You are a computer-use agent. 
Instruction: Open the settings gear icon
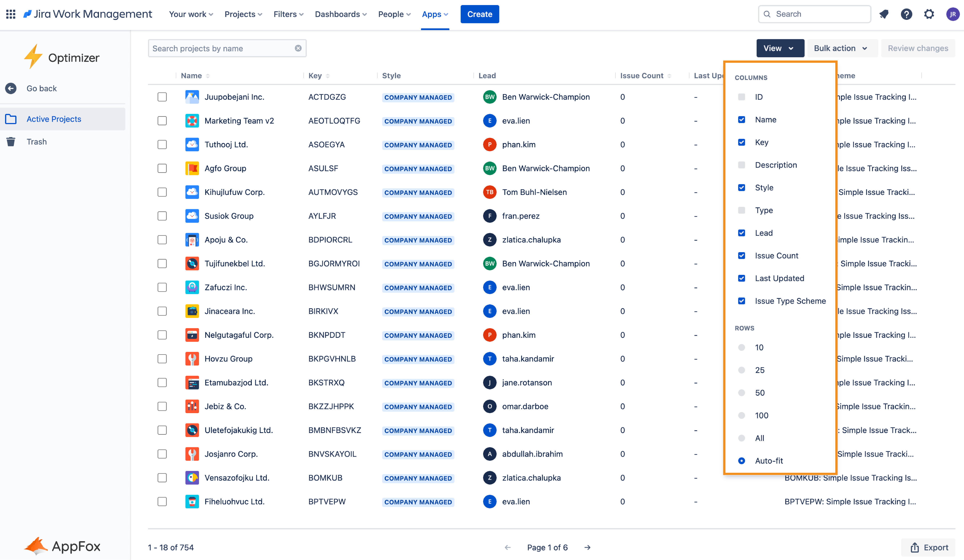929,14
